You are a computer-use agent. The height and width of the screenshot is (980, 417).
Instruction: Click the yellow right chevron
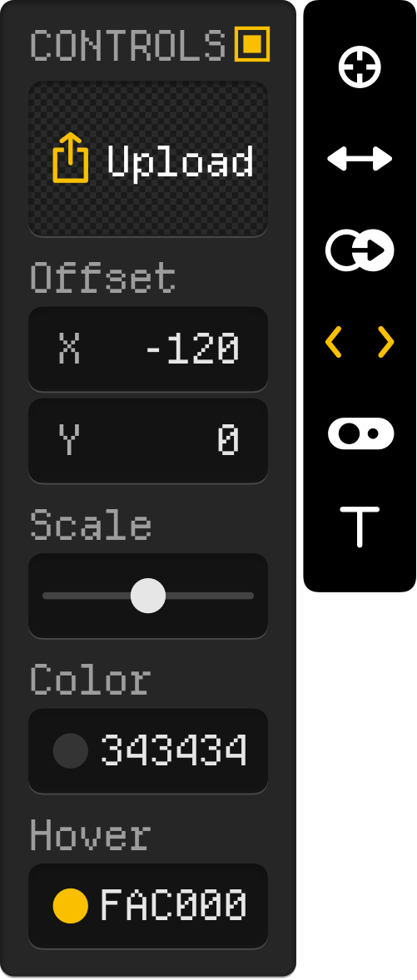(386, 342)
